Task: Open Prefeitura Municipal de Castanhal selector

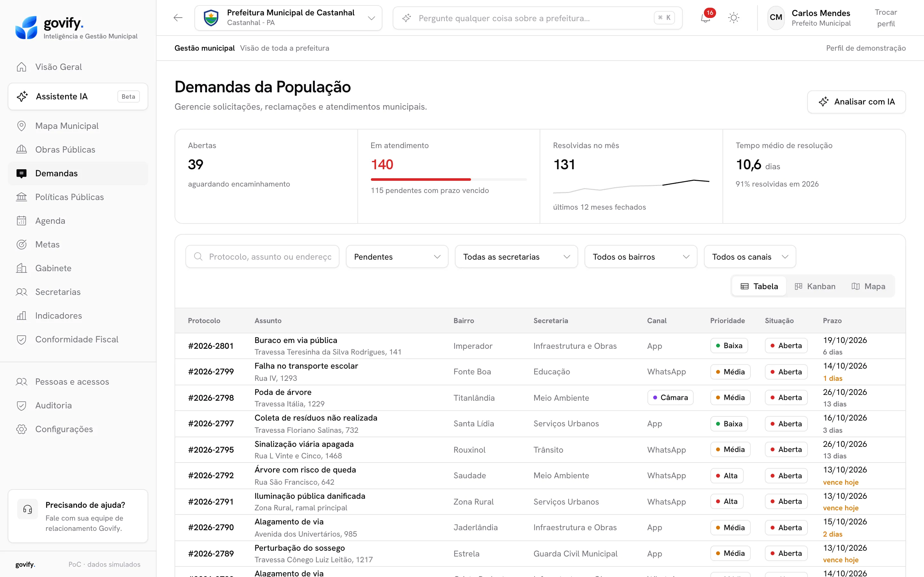Action: pos(288,18)
